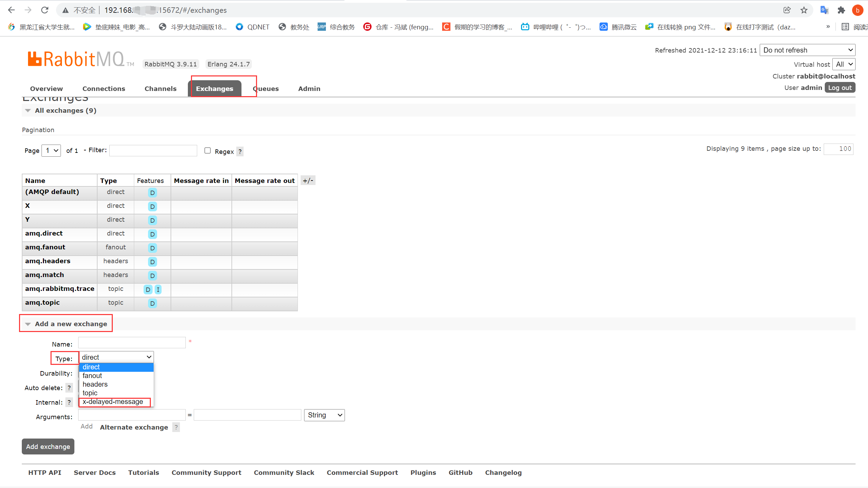Open the Virtual host dropdown

(x=844, y=64)
